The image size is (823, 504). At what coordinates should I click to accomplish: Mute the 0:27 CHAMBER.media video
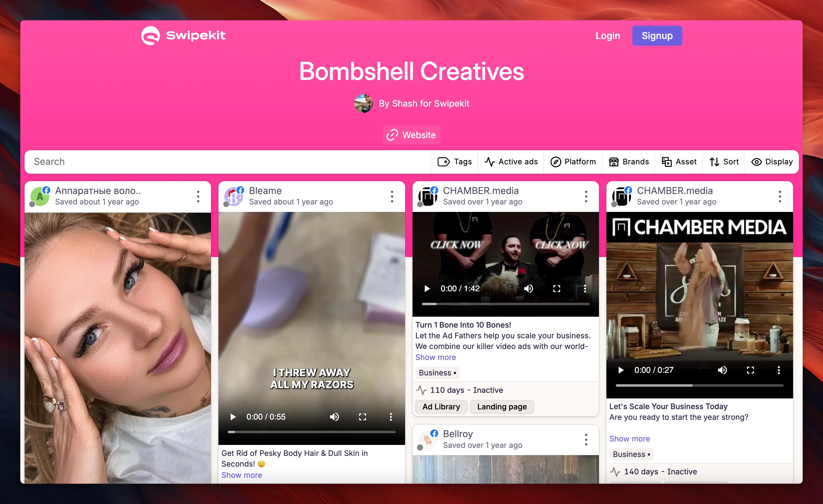[722, 370]
